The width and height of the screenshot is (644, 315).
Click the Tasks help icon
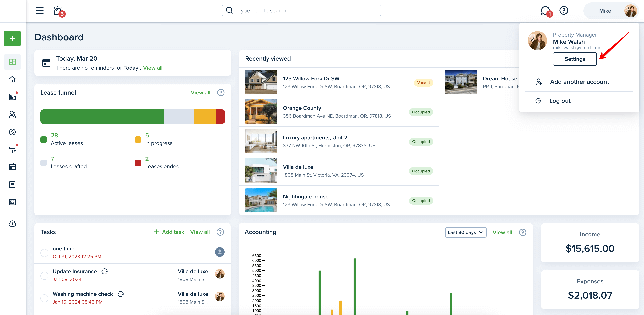[x=220, y=232]
